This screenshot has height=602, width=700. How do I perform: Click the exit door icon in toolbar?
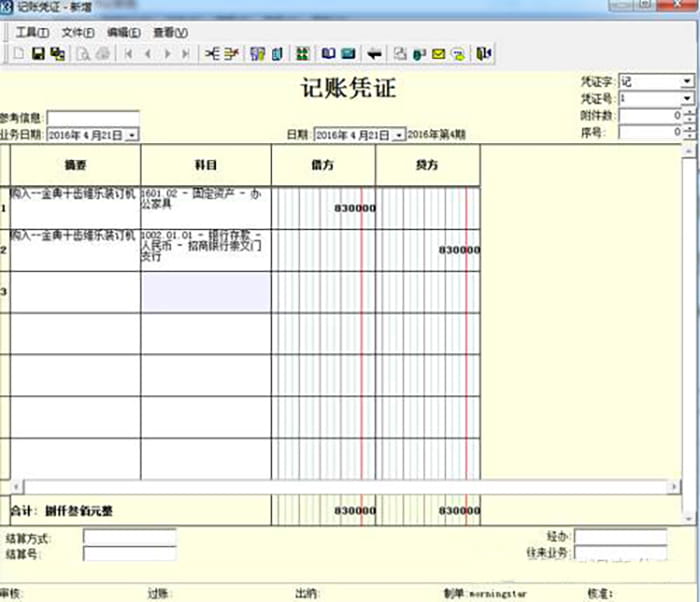pyautogui.click(x=484, y=53)
